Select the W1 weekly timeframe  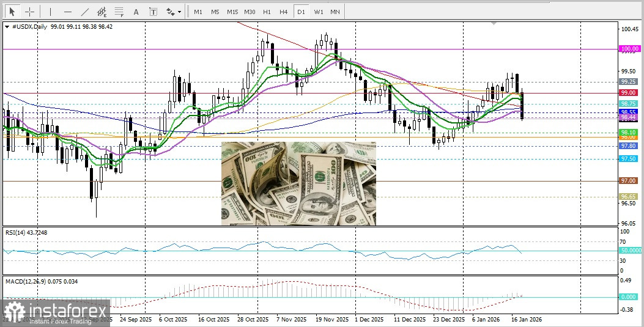pyautogui.click(x=319, y=12)
